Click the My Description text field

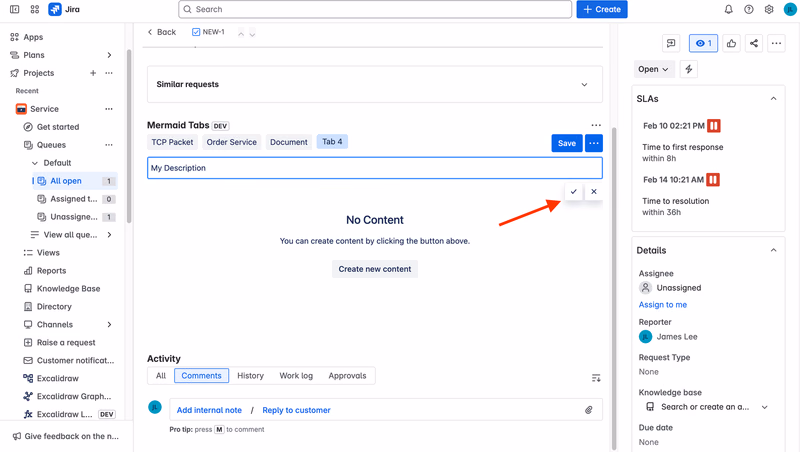[375, 168]
